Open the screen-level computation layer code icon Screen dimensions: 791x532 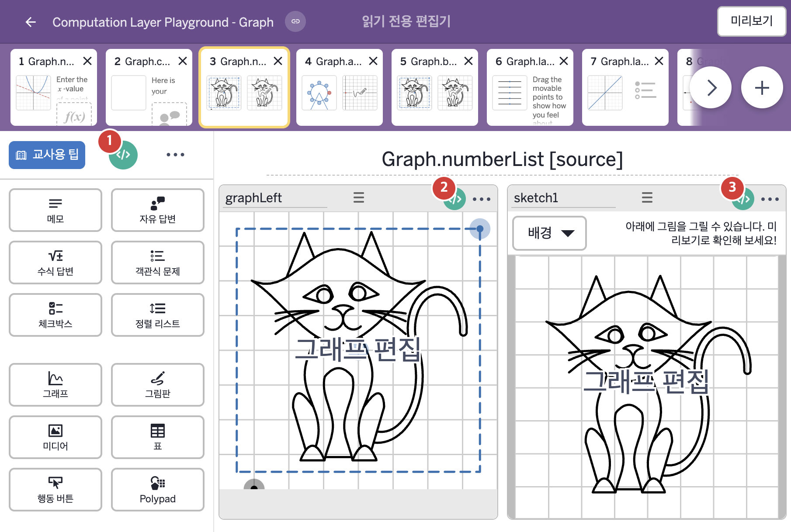(x=123, y=155)
